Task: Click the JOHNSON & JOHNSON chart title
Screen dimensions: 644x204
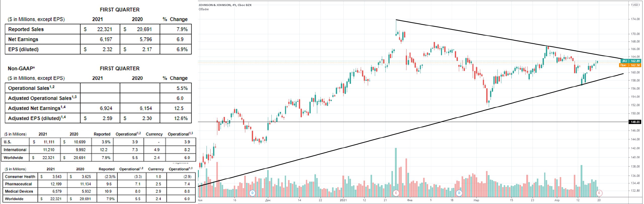Action: (x=225, y=5)
